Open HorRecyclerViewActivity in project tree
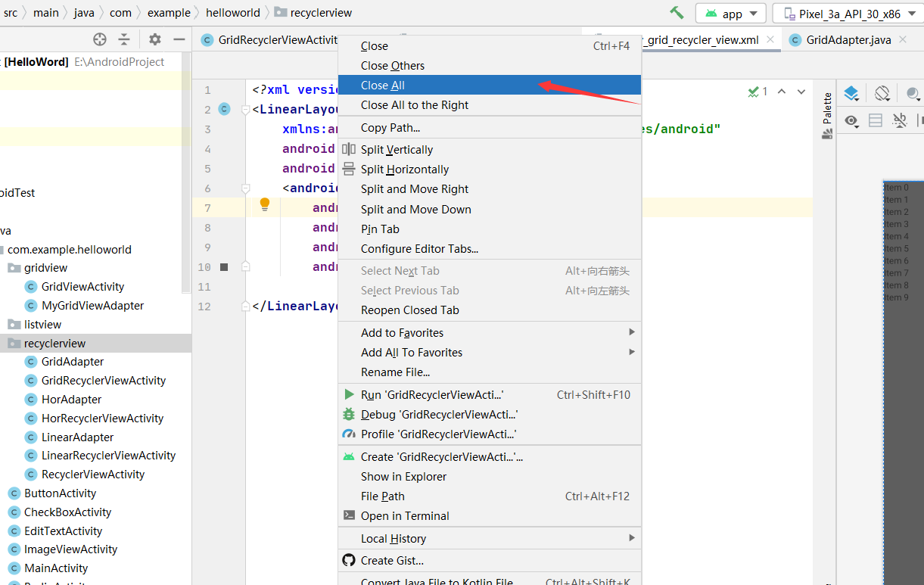924x585 pixels. point(102,419)
